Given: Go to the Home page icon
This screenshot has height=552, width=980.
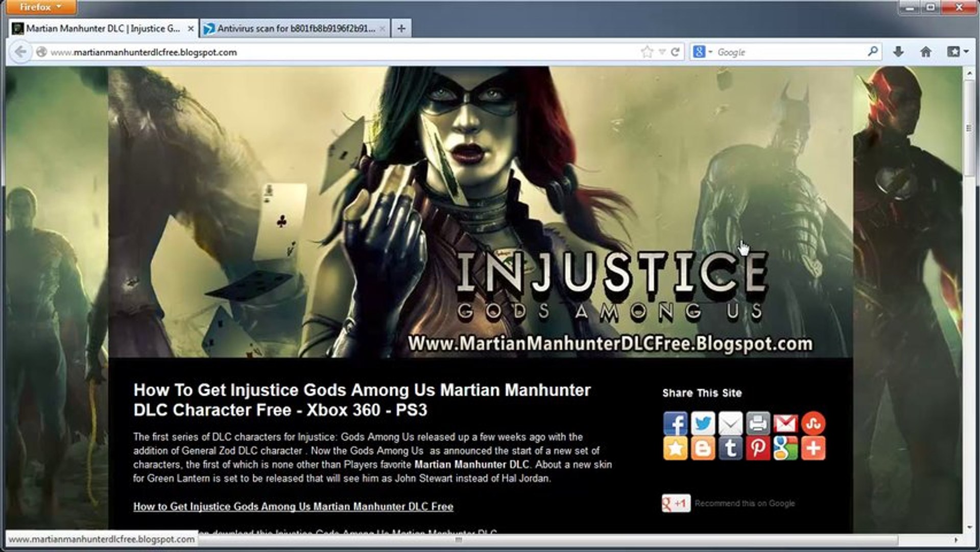Looking at the screenshot, I should pyautogui.click(x=926, y=52).
